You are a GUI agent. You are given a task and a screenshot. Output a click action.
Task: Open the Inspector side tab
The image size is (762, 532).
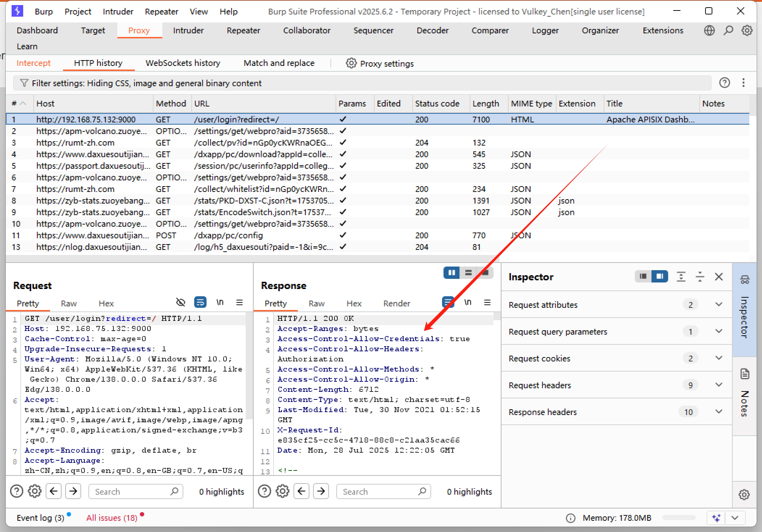(744, 310)
